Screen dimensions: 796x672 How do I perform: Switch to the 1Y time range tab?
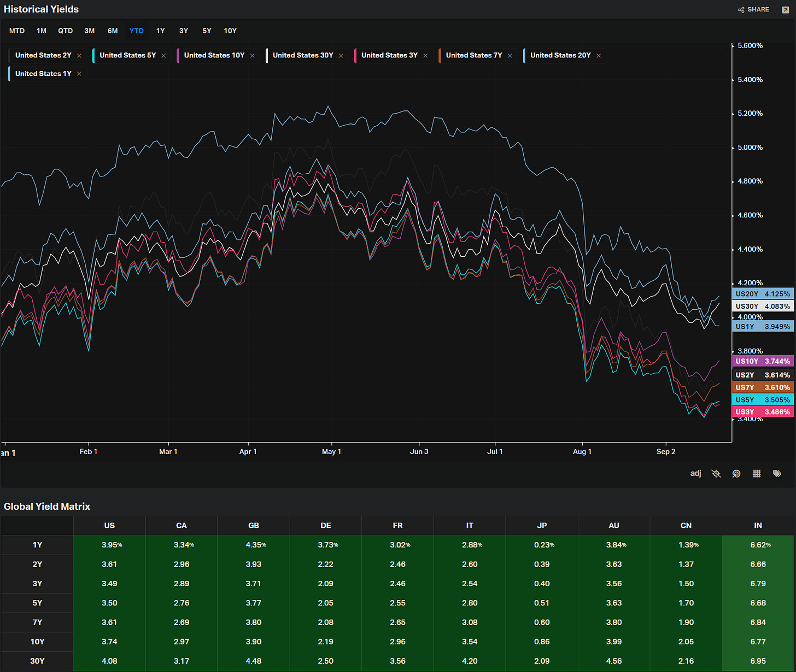pyautogui.click(x=161, y=31)
